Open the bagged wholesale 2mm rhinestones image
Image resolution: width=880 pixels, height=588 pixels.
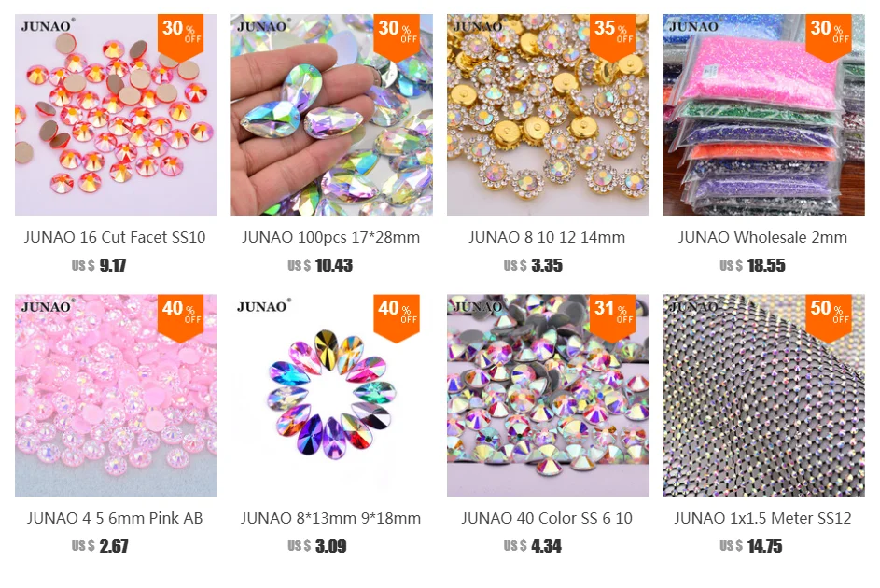[x=763, y=115]
